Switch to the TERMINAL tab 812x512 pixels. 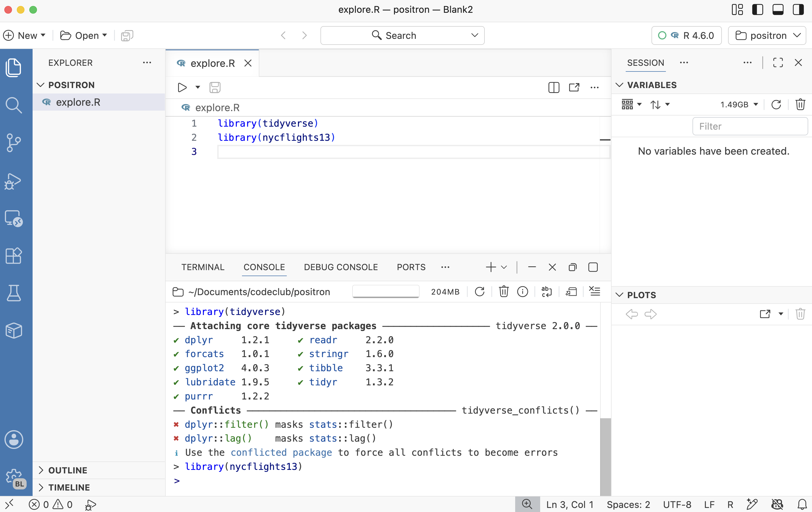pyautogui.click(x=203, y=267)
